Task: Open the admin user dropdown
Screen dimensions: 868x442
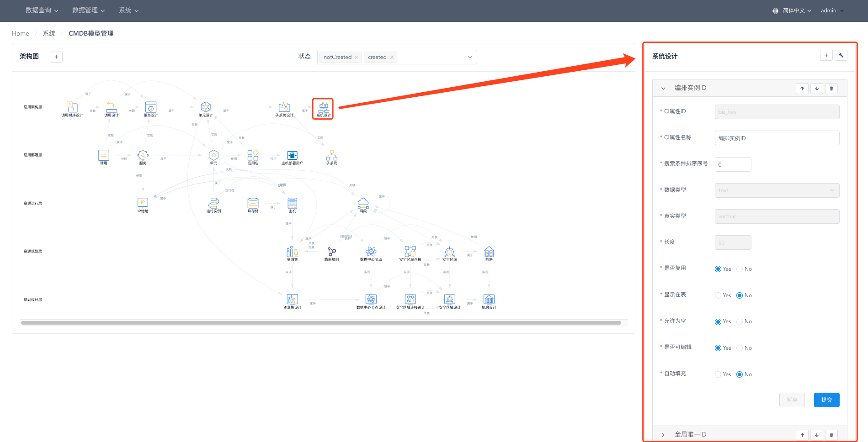Action: point(832,11)
